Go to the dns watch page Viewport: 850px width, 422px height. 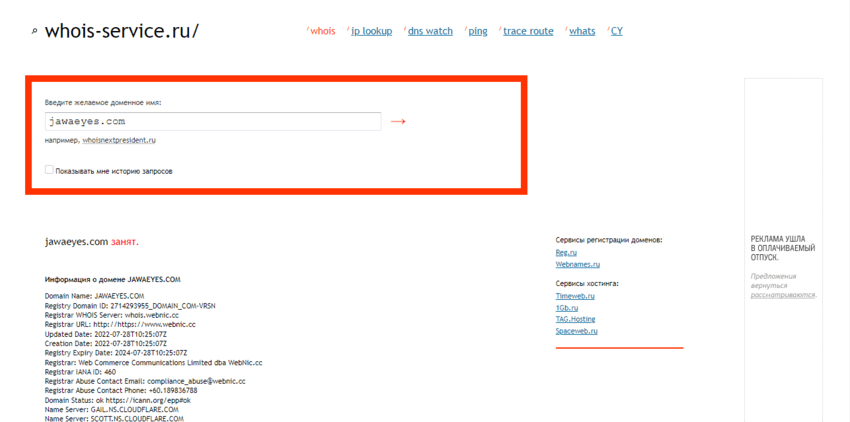pyautogui.click(x=430, y=31)
